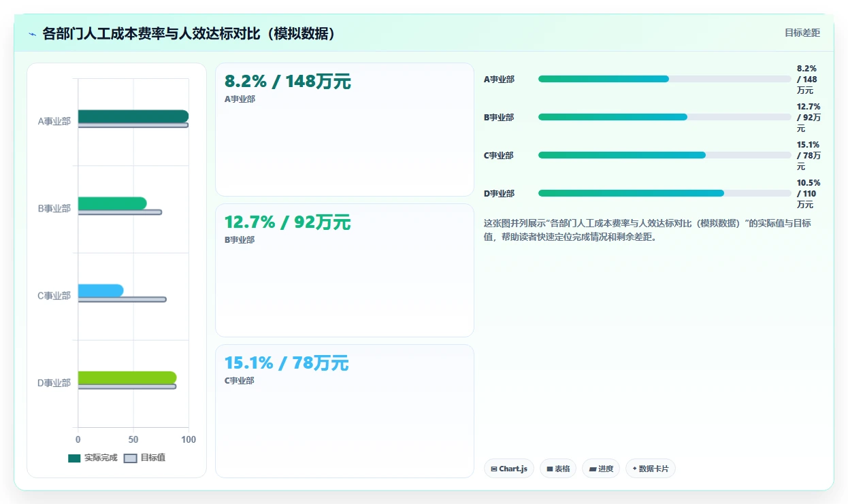Click the grey B事业部 target bar in chart
The height and width of the screenshot is (504, 848).
pos(120,212)
